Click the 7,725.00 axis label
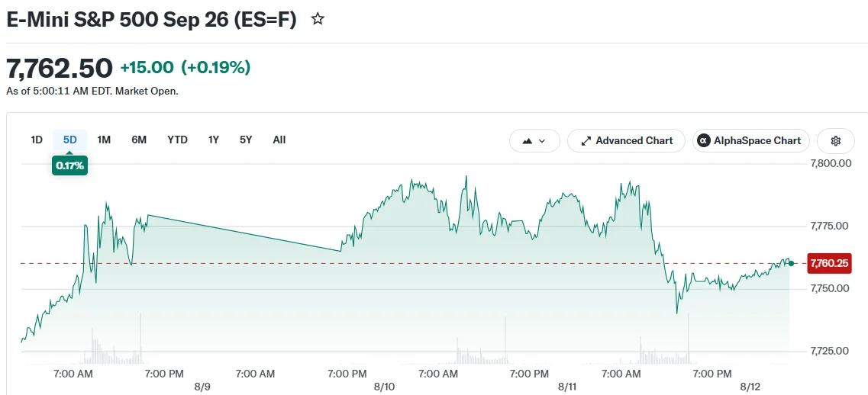Image resolution: width=868 pixels, height=395 pixels. click(x=830, y=351)
